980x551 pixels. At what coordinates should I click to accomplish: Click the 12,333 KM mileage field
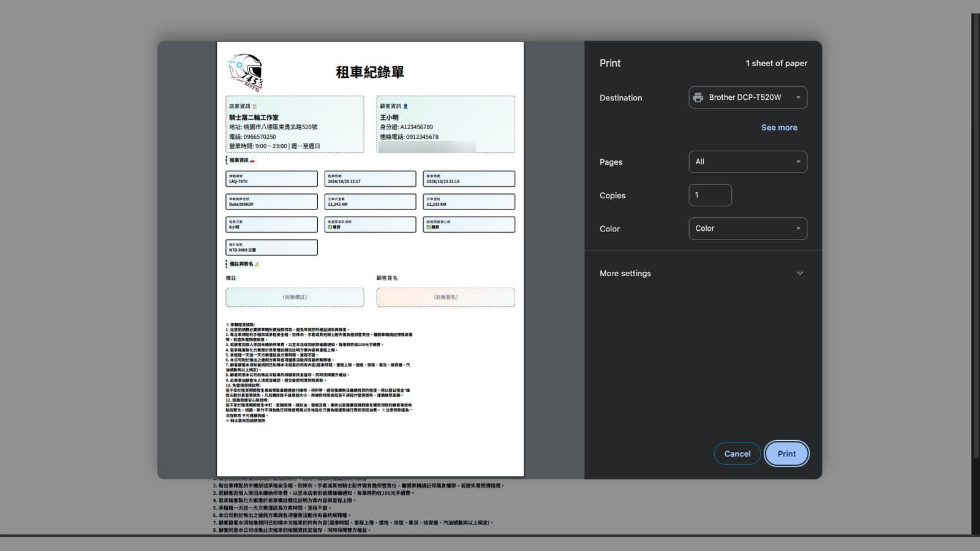(x=469, y=201)
